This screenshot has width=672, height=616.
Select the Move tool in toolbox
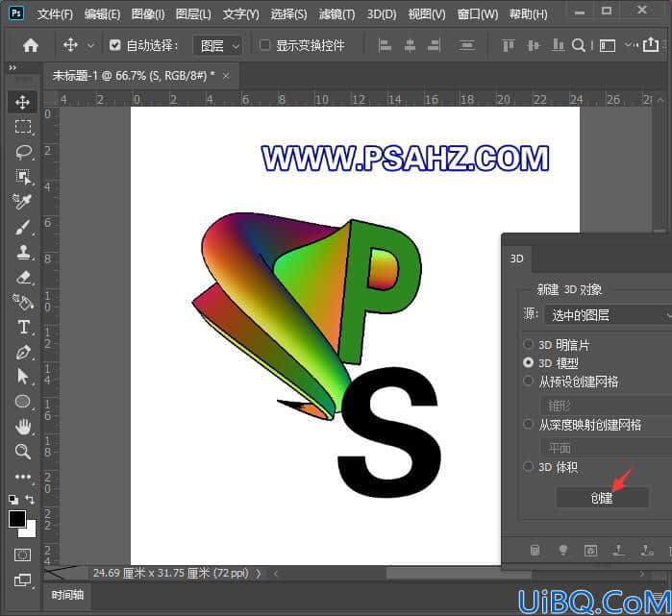point(22,102)
